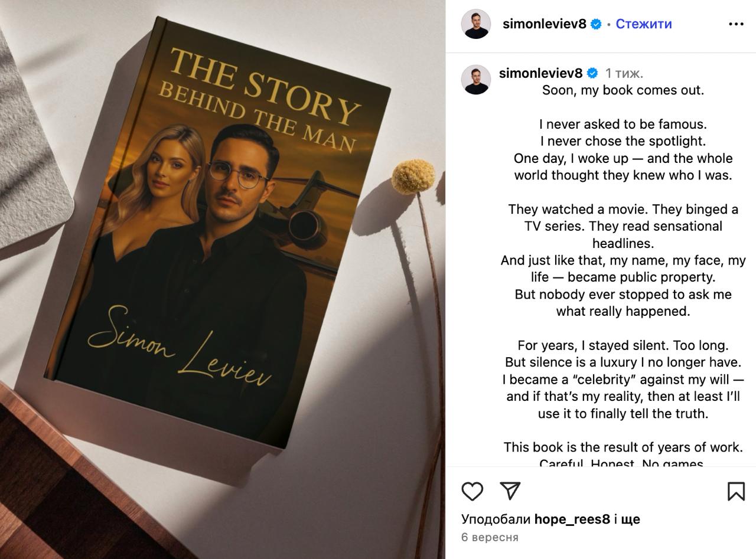Share post via paper plane icon

(x=510, y=491)
